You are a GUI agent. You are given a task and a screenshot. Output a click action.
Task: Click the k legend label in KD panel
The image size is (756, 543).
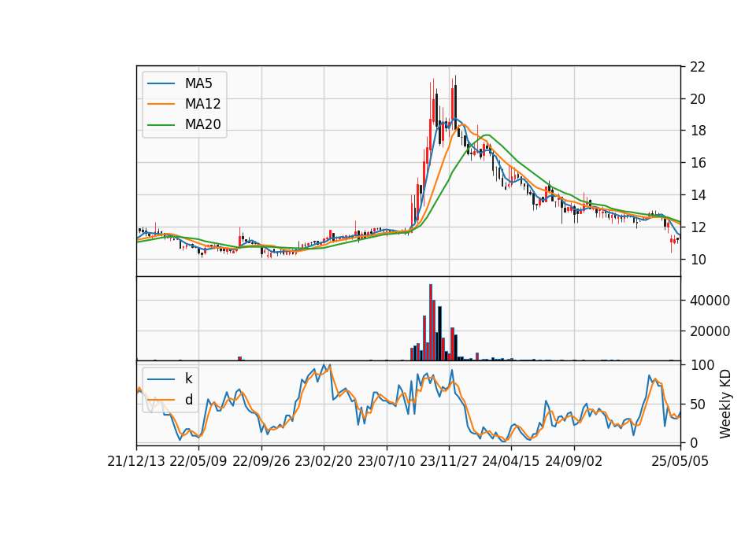(188, 379)
